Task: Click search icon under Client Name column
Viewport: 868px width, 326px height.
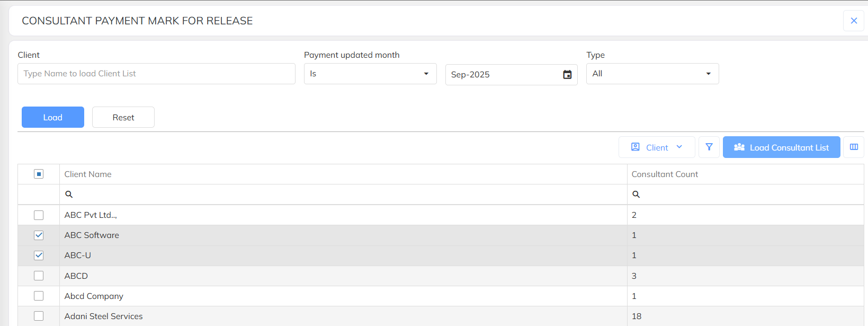Action: click(x=69, y=195)
